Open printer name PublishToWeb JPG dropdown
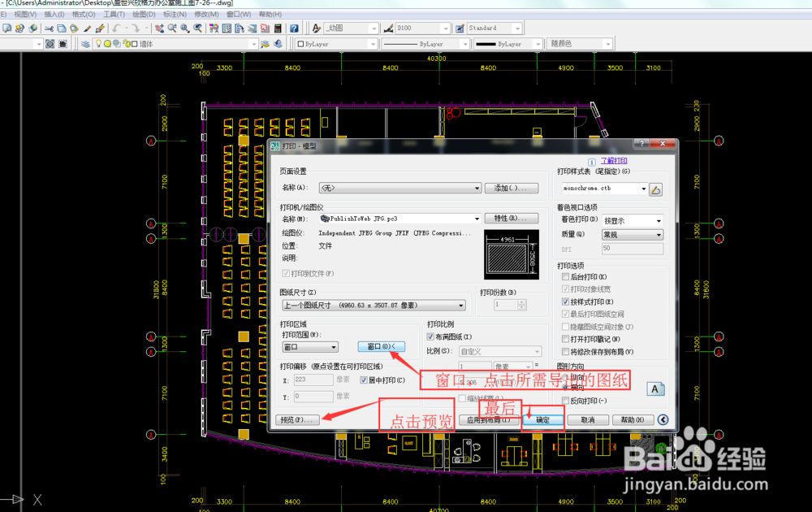 (x=400, y=219)
